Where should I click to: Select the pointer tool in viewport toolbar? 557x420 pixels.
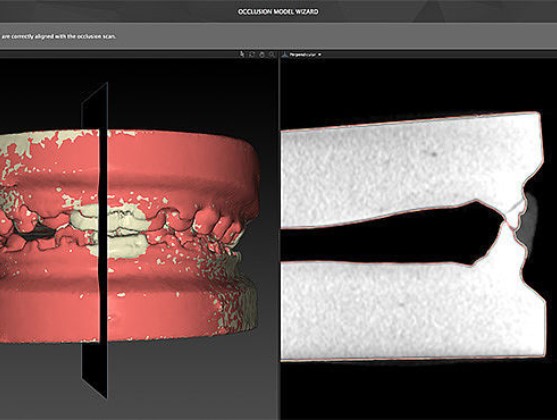242,54
